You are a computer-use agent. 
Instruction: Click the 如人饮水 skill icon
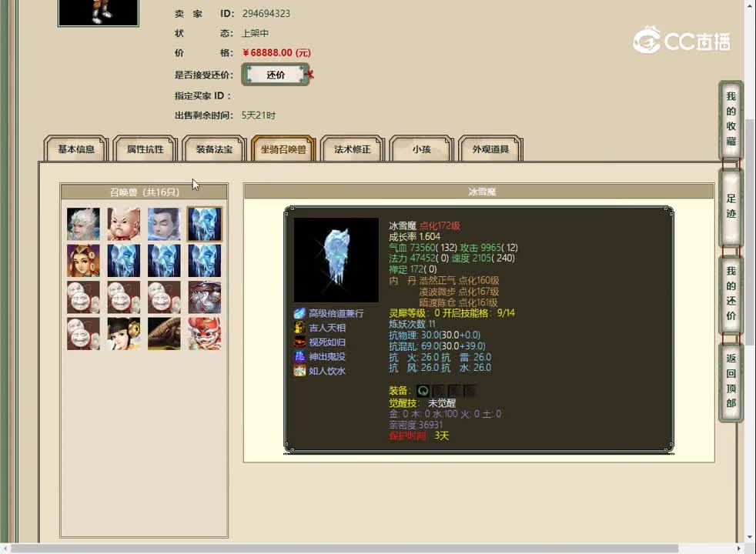[299, 371]
